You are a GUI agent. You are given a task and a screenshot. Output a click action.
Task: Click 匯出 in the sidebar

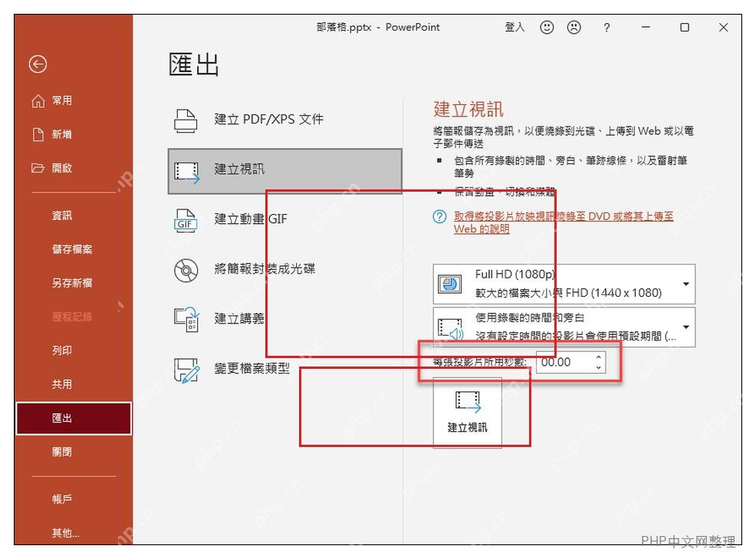pos(74,418)
